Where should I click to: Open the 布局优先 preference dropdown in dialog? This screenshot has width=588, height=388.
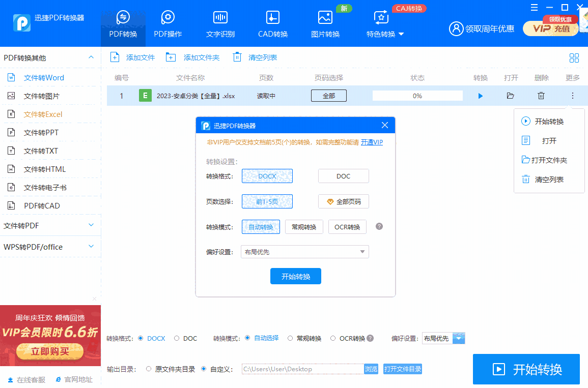point(304,251)
